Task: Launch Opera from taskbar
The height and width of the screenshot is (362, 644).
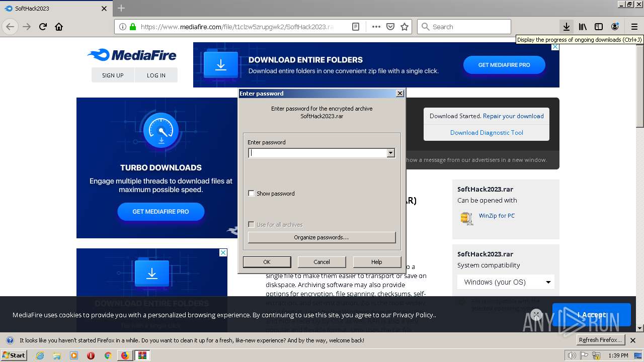Action: click(x=91, y=355)
